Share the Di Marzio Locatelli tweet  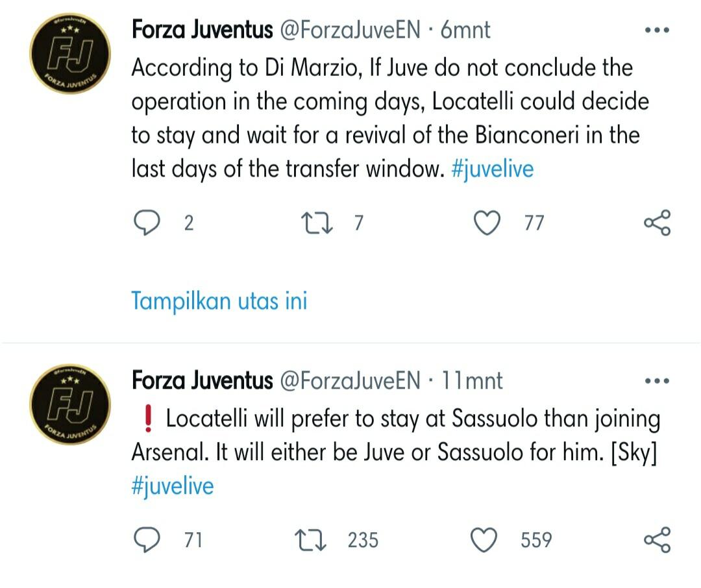[657, 223]
